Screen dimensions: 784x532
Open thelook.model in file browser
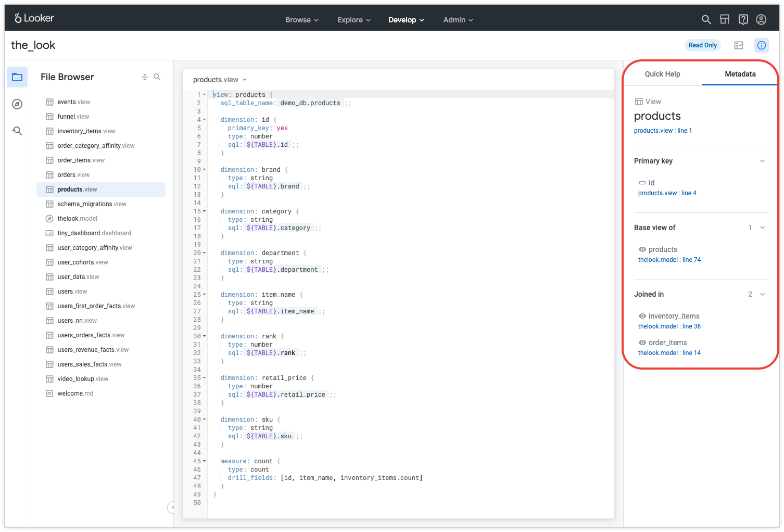pos(77,219)
